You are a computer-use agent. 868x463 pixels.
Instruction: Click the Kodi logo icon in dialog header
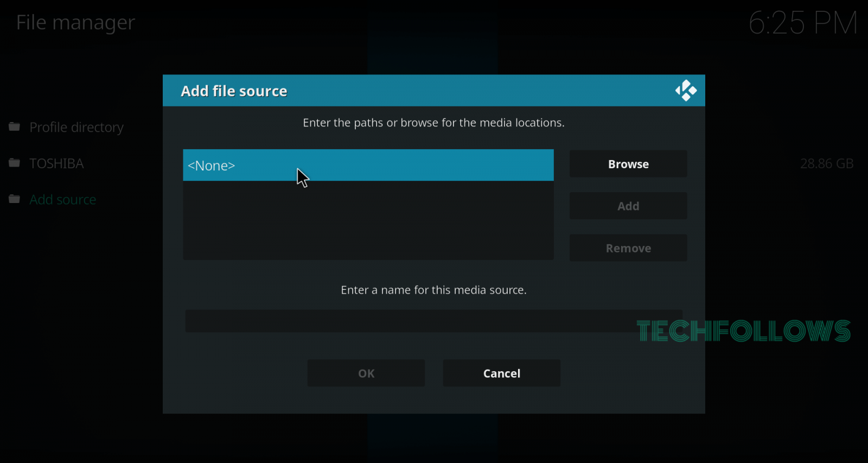click(x=686, y=91)
